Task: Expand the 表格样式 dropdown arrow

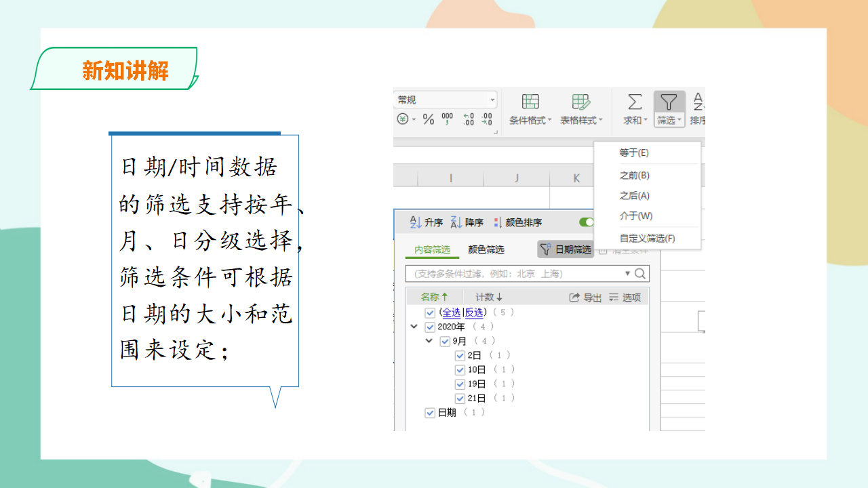Action: pos(601,121)
